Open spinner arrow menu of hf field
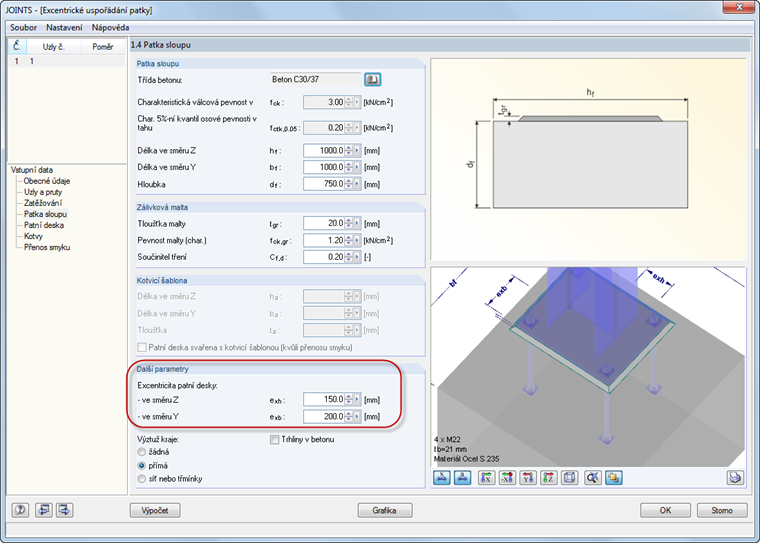 357,151
